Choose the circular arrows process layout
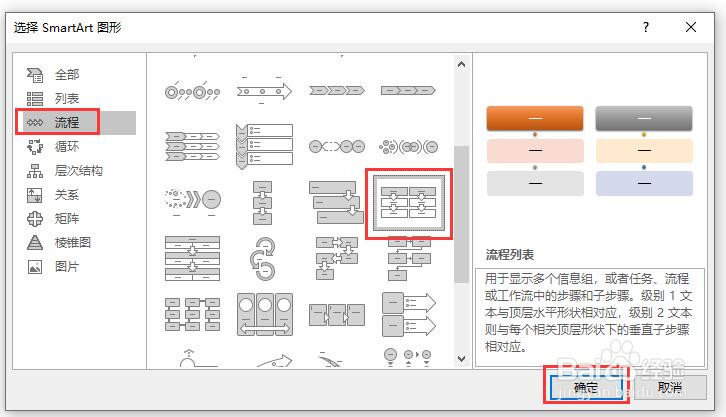This screenshot has height=417, width=726. pyautogui.click(x=263, y=258)
